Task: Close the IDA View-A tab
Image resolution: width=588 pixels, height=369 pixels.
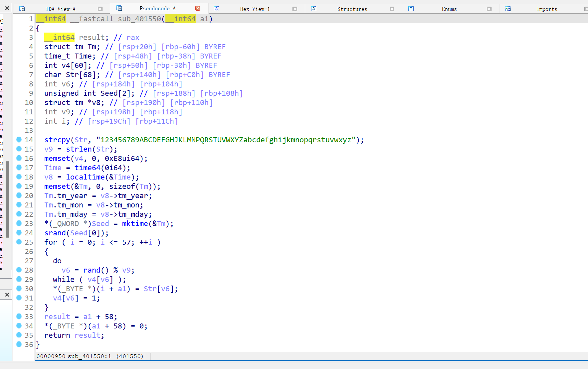Action: tap(100, 9)
